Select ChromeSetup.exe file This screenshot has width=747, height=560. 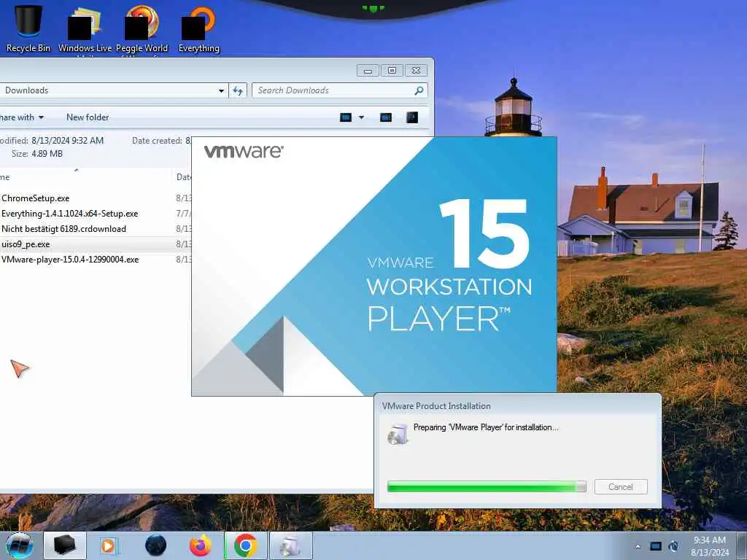tap(36, 198)
